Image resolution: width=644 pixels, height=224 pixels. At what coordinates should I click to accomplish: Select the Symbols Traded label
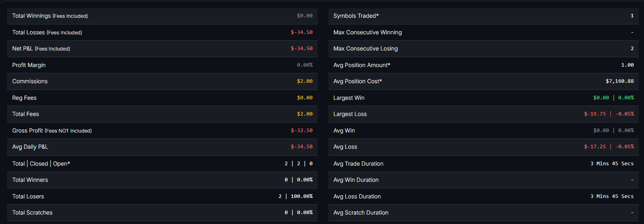(356, 16)
